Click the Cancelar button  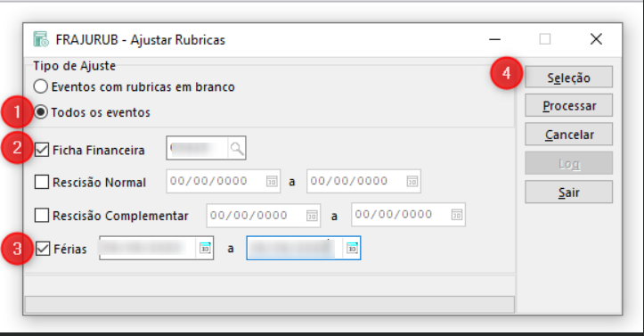coord(569,135)
